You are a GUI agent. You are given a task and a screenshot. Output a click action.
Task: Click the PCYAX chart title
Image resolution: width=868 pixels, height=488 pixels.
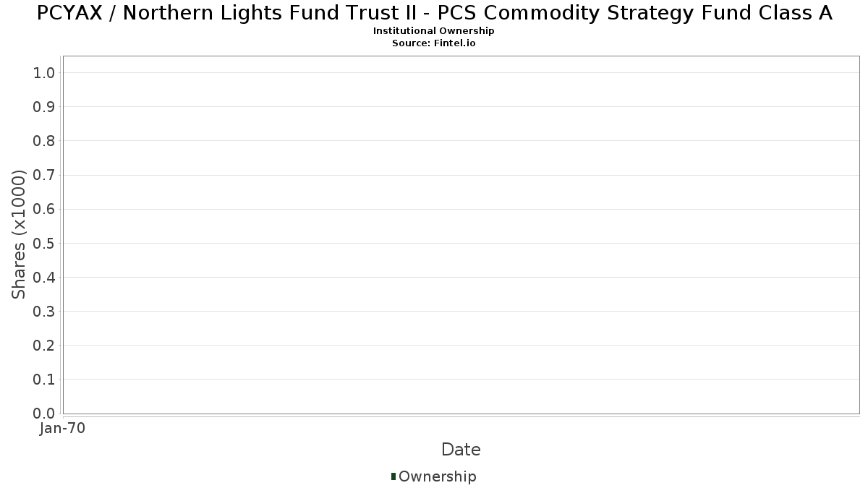coord(434,13)
